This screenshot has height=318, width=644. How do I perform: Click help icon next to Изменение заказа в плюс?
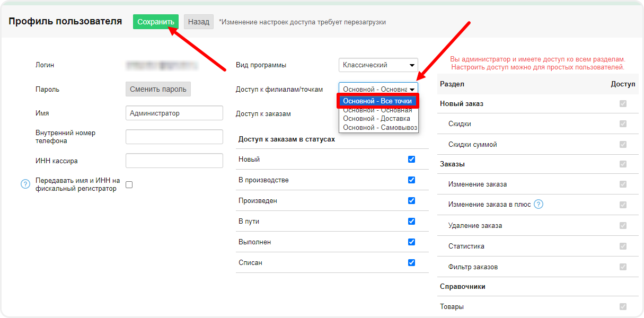(539, 205)
